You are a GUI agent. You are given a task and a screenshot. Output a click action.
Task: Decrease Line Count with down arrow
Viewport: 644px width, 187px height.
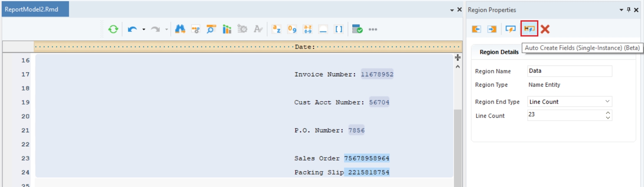608,118
